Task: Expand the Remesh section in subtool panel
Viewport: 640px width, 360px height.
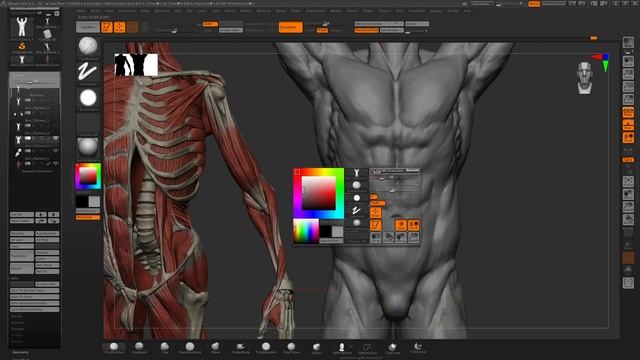Action: pos(17,329)
